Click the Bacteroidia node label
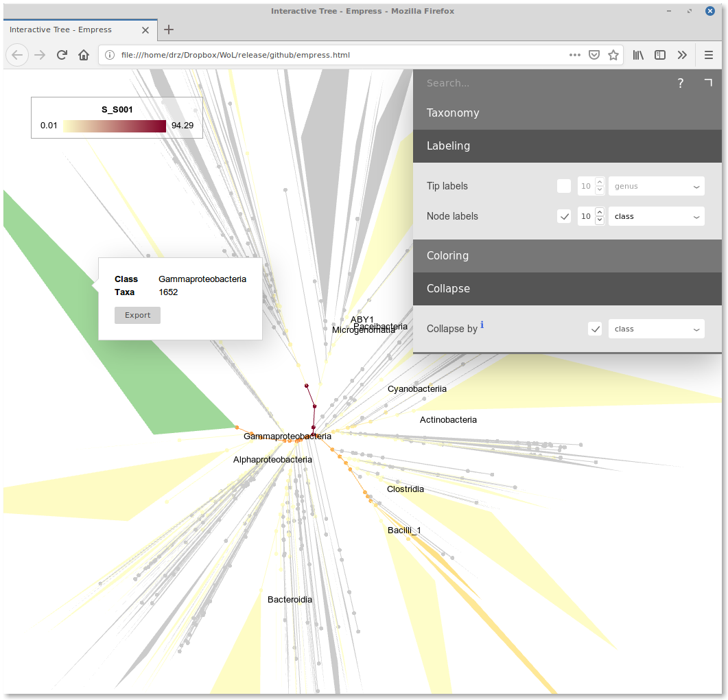The width and height of the screenshot is (728, 700). (x=290, y=600)
